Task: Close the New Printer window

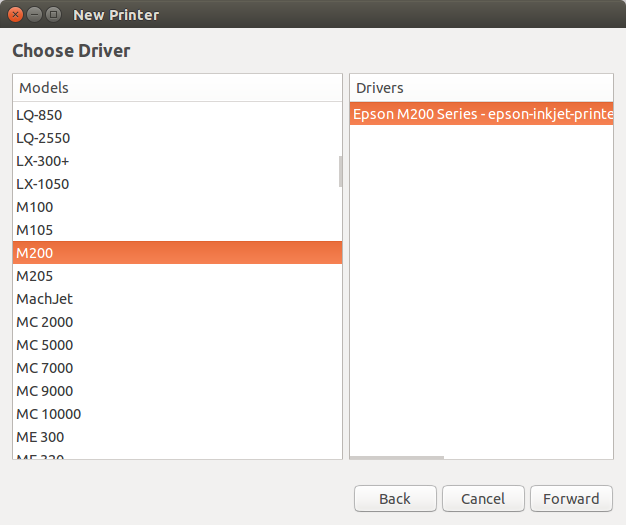Action: [15, 15]
